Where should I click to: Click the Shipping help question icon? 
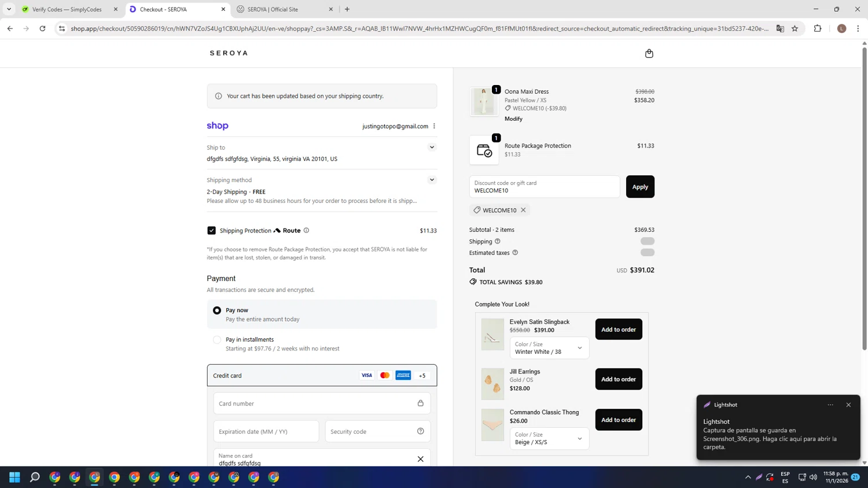[x=497, y=241]
